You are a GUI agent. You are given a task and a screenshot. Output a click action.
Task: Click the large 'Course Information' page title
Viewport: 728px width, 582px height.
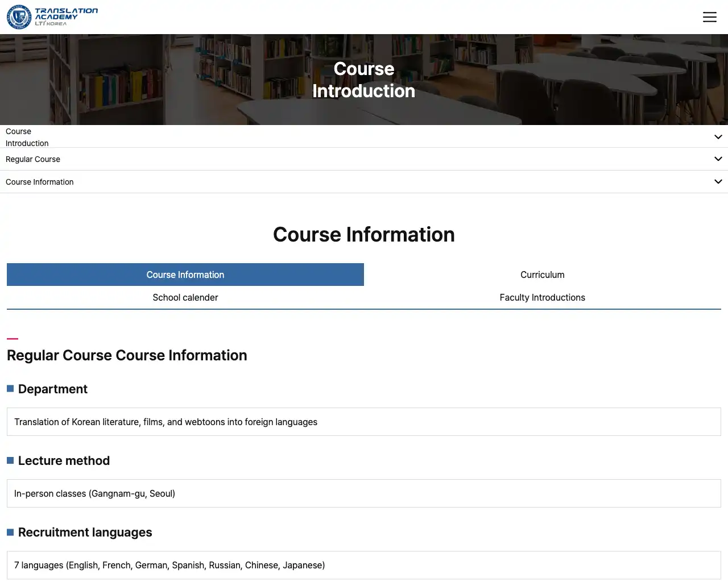click(364, 235)
